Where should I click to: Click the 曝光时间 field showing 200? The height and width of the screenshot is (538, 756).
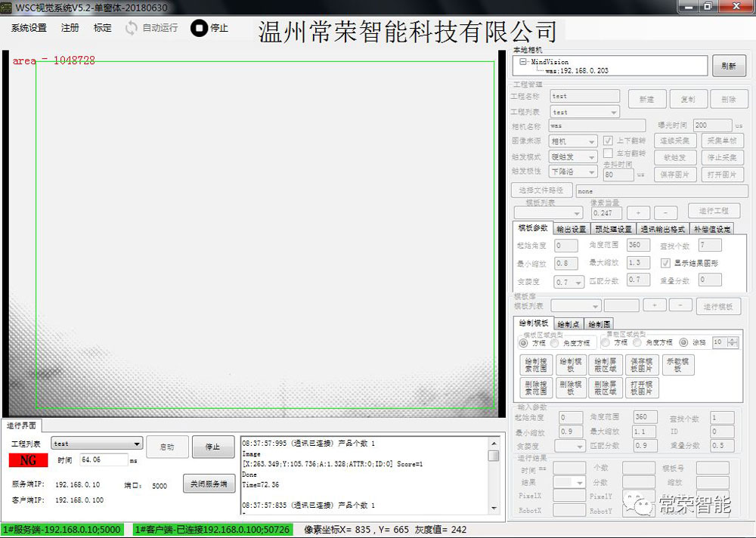pyautogui.click(x=713, y=125)
